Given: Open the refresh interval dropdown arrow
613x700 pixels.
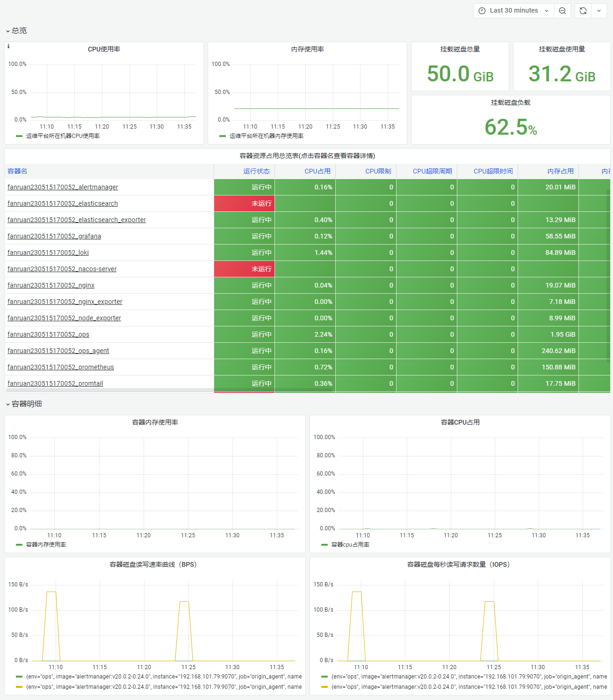Looking at the screenshot, I should pos(599,11).
